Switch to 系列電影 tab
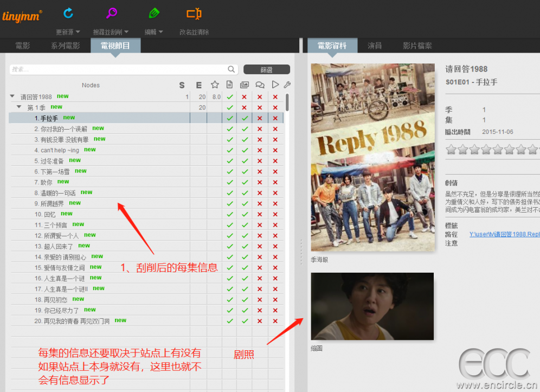The height and width of the screenshot is (392, 540). [66, 46]
